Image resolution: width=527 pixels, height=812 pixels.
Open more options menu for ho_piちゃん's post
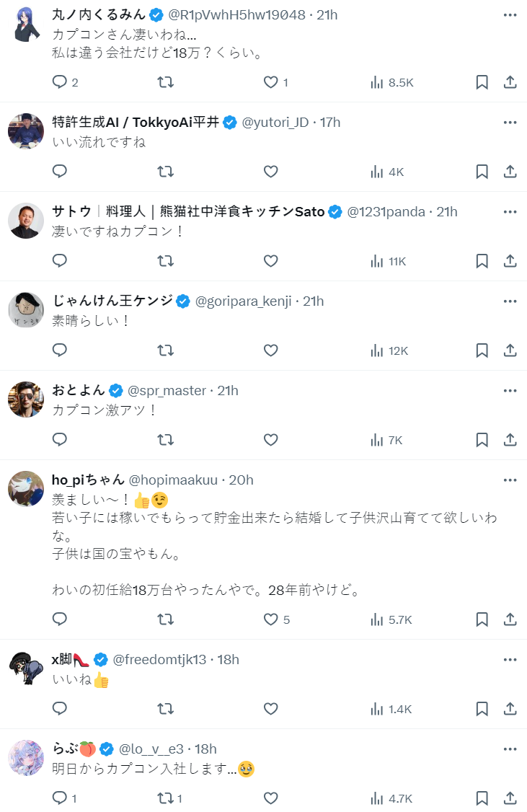[510, 480]
